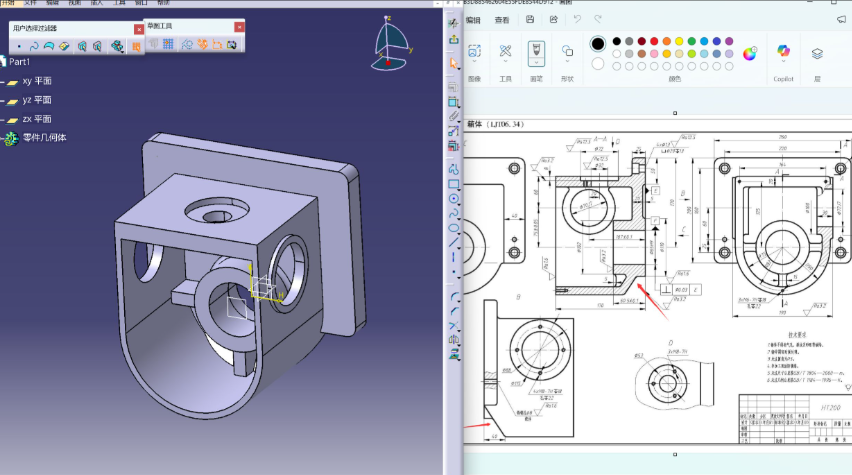Select the Circle sketch tool in CATIA
This screenshot has width=852, height=475.
[x=454, y=198]
